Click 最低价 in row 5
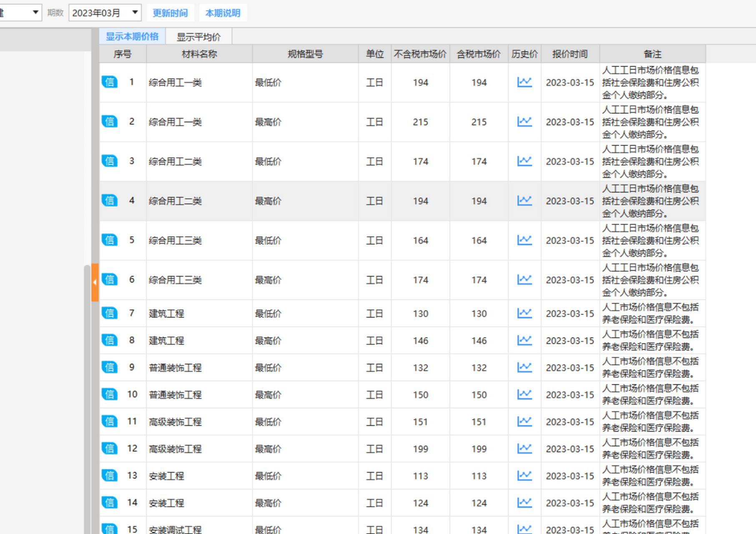 point(268,241)
